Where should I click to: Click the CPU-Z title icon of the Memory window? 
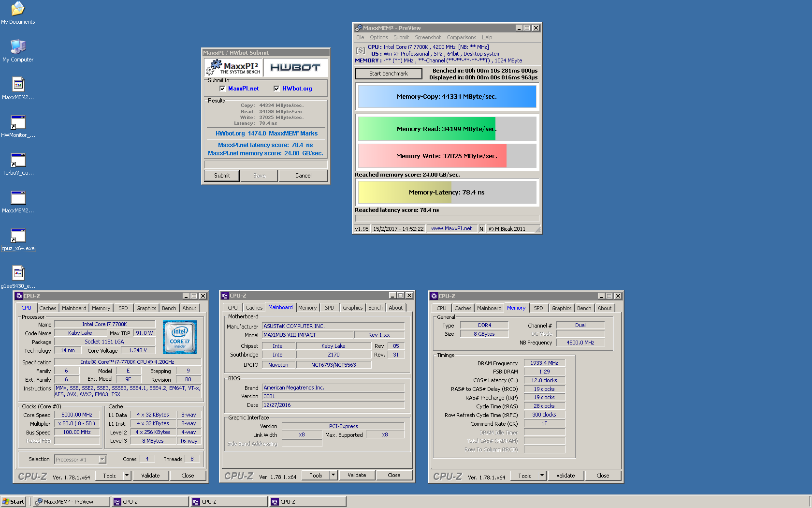pyautogui.click(x=434, y=296)
